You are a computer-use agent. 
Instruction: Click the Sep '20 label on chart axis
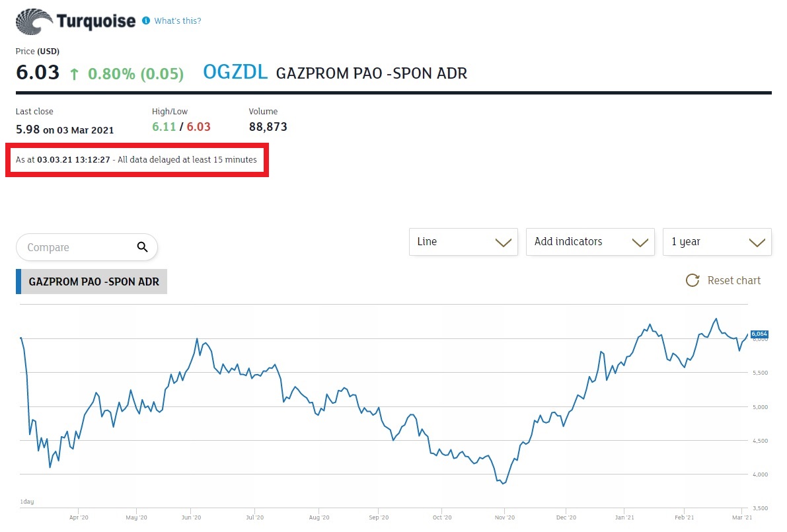379,517
